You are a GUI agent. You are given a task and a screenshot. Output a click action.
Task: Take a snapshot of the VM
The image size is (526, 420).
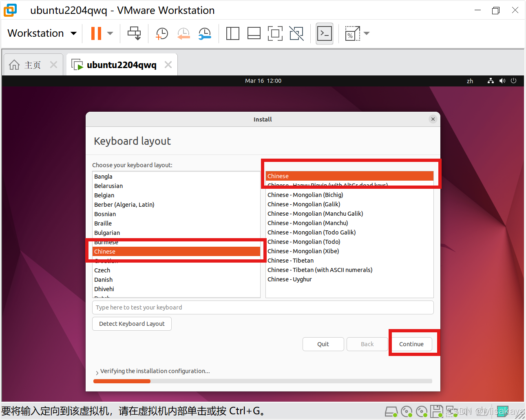click(x=162, y=33)
